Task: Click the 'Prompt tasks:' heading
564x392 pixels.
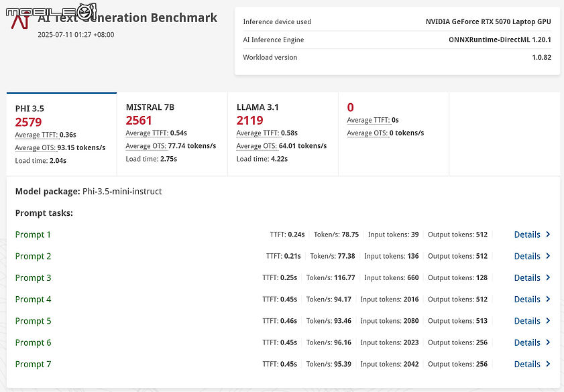Action: 44,213
